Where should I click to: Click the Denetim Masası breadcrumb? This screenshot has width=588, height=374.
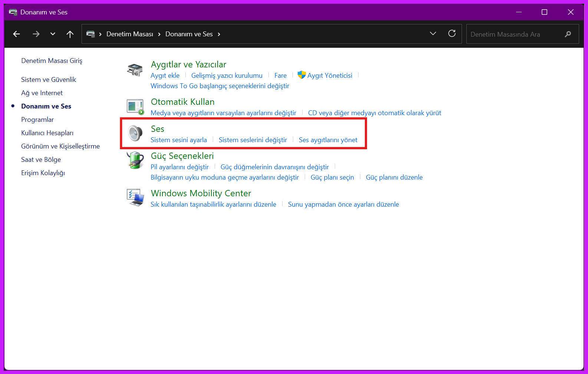[x=130, y=34]
